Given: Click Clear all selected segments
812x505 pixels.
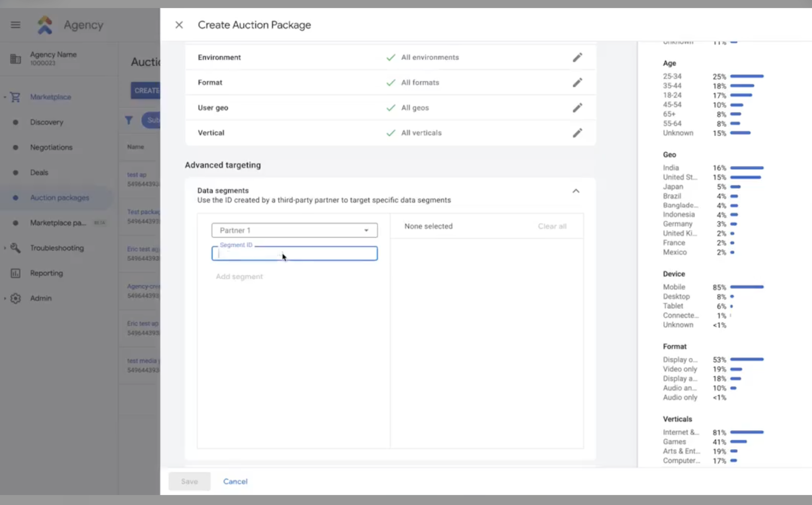Looking at the screenshot, I should click(x=552, y=226).
